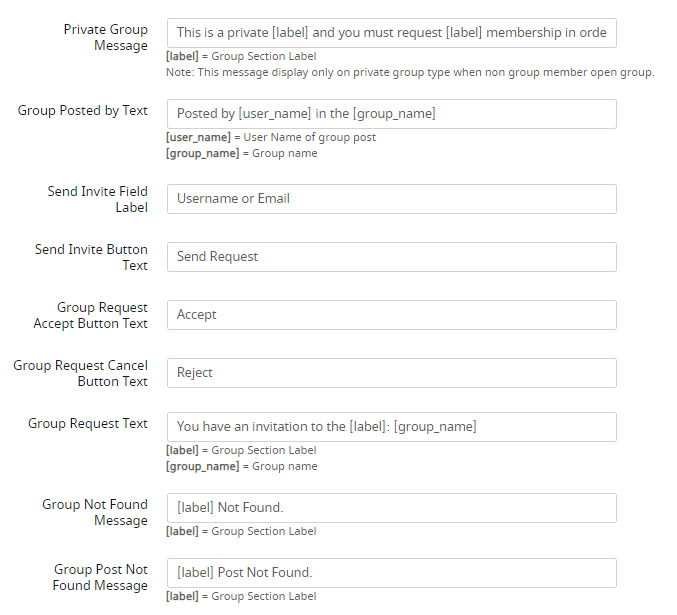Click the input containing 'Accept'
677x615 pixels.
391,315
